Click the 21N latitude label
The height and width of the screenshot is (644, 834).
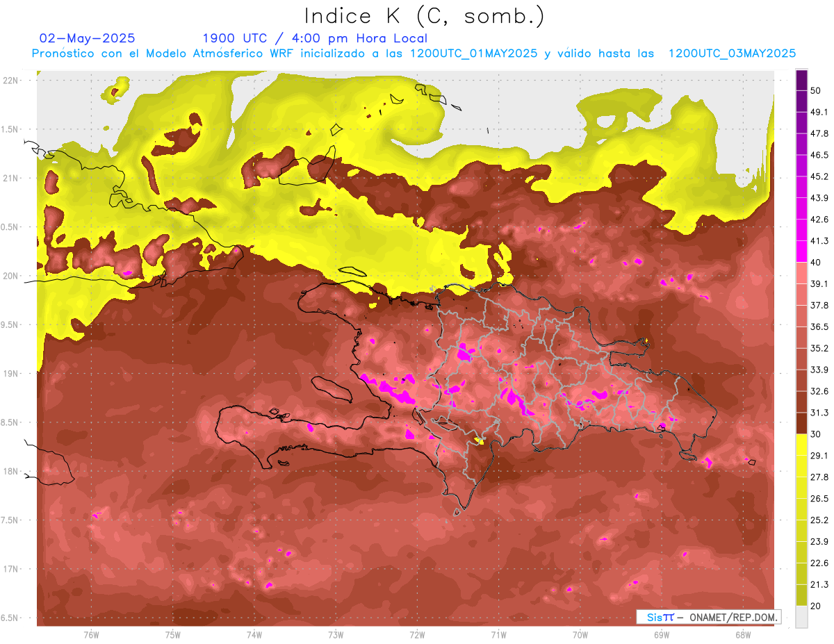tap(11, 178)
